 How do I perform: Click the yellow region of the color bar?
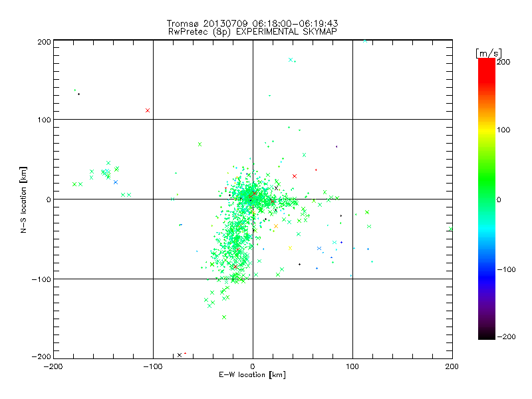coord(487,130)
